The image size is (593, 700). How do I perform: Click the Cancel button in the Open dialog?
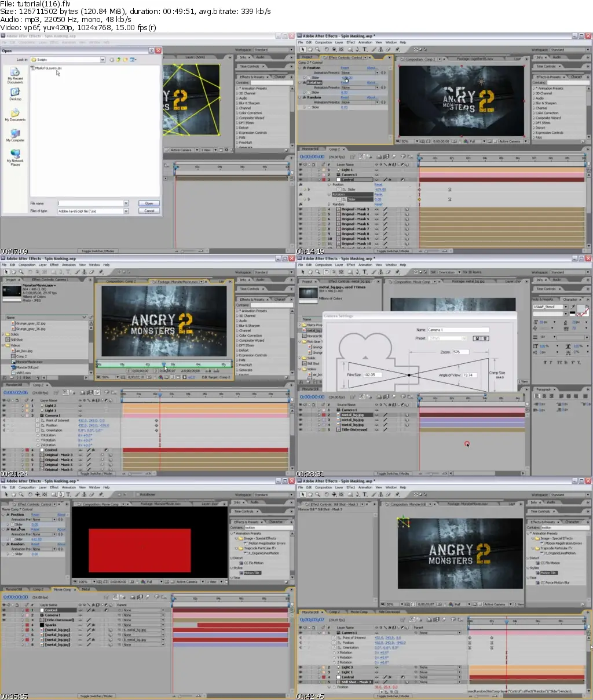click(x=149, y=211)
